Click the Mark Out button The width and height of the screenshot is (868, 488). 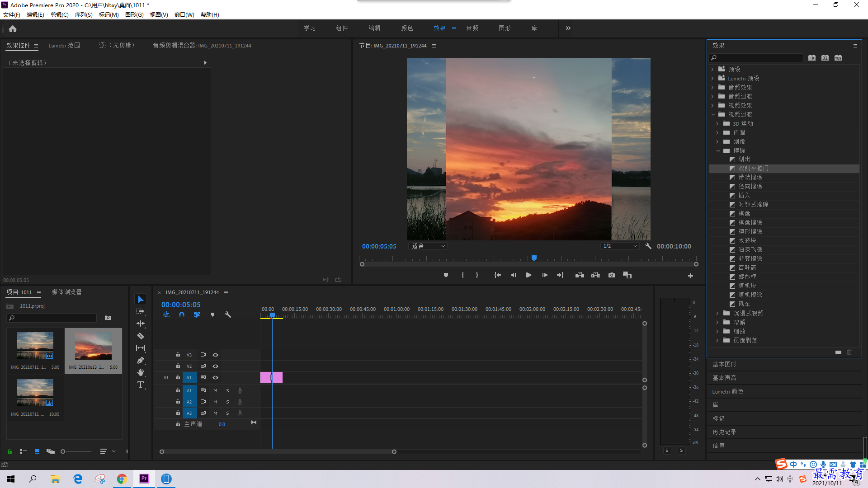click(477, 275)
